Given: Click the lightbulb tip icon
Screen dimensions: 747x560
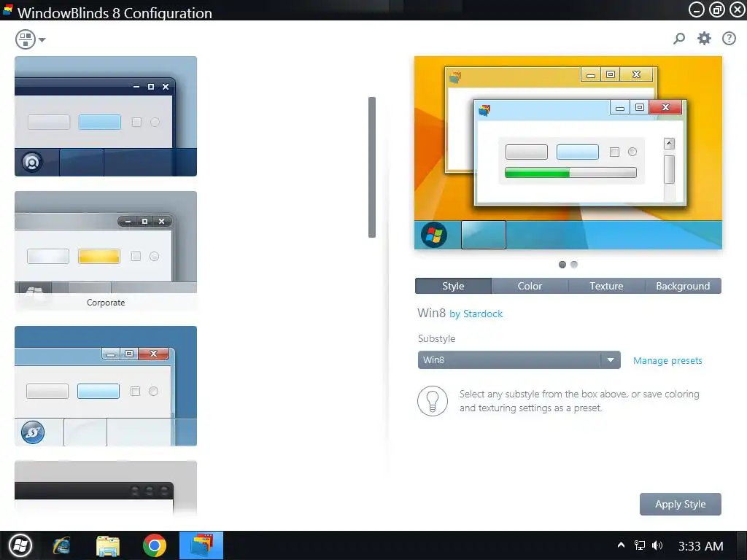Looking at the screenshot, I should tap(433, 401).
